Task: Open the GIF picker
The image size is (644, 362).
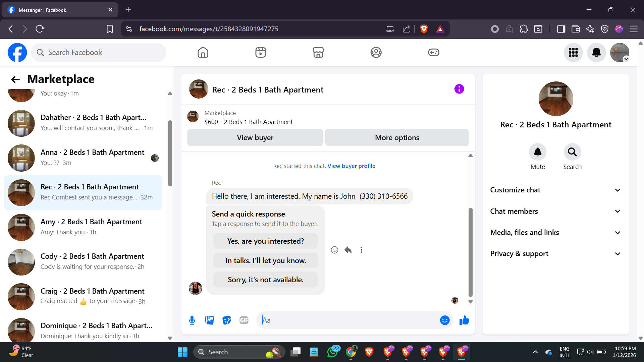Action: [x=244, y=320]
